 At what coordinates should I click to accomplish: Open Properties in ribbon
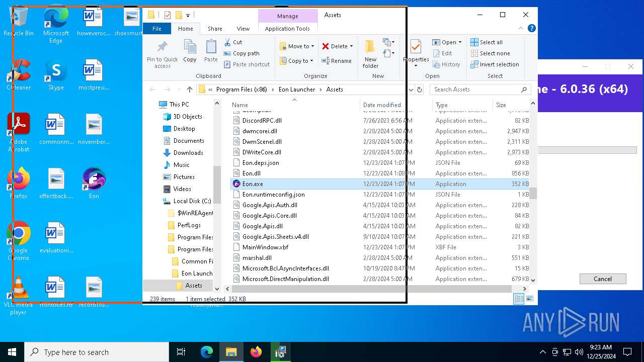tap(416, 54)
